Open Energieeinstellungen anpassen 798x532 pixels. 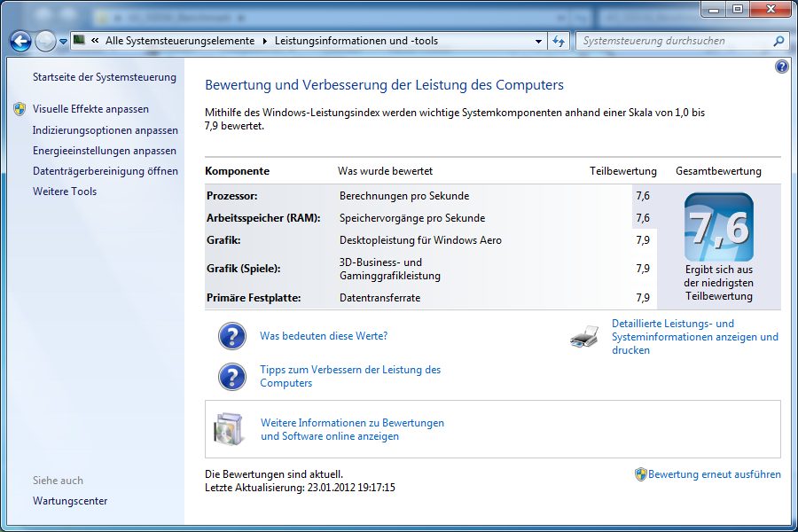click(105, 151)
